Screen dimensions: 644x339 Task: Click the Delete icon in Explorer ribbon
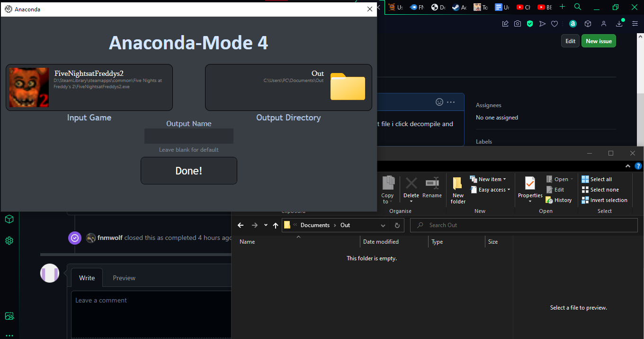pos(411,187)
